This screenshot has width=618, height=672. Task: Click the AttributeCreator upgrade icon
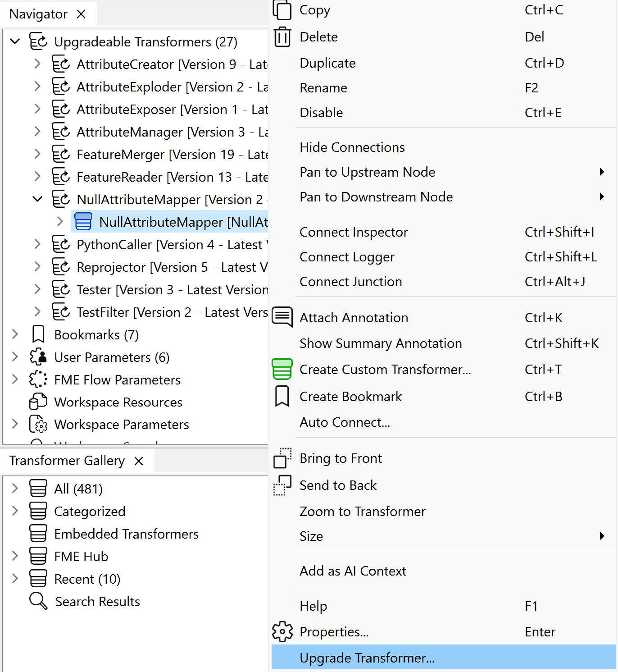coord(61,64)
